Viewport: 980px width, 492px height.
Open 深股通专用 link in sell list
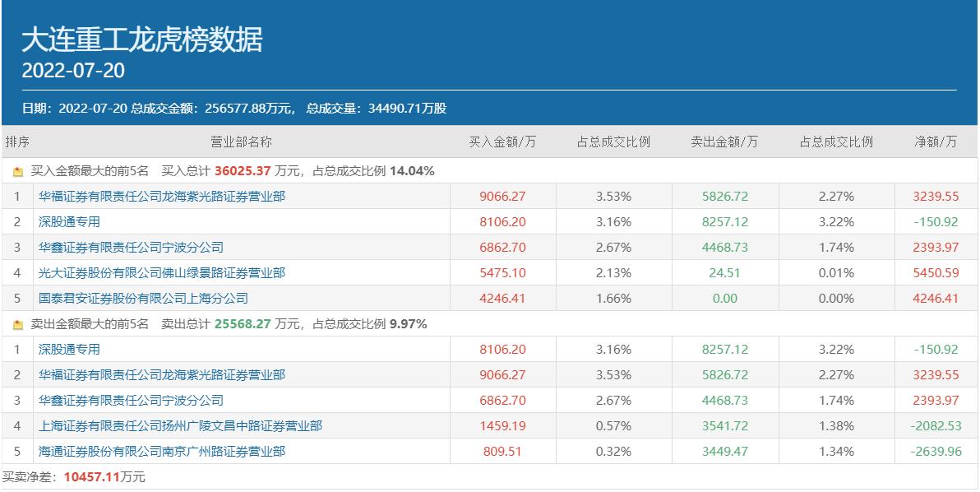pyautogui.click(x=69, y=350)
